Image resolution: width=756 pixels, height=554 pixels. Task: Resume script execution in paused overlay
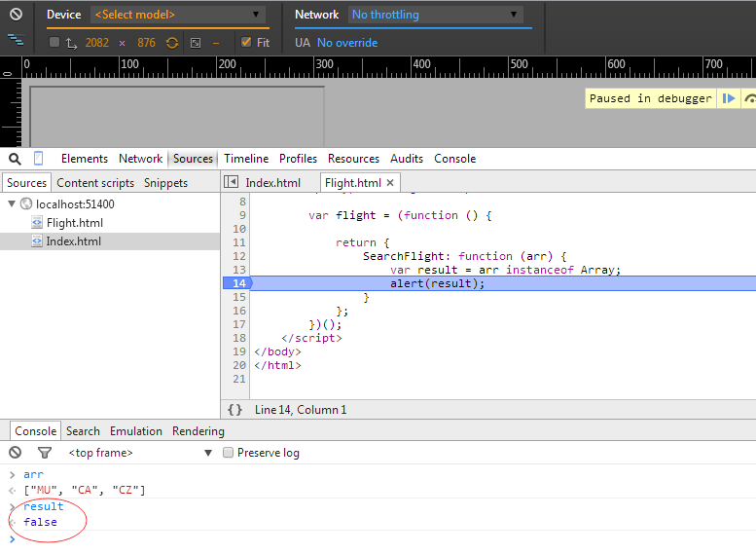[x=729, y=98]
